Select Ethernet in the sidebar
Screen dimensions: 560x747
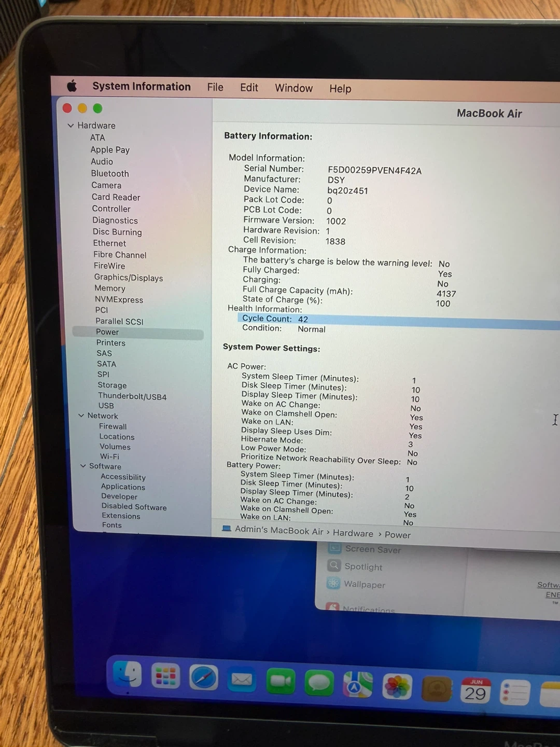(109, 243)
